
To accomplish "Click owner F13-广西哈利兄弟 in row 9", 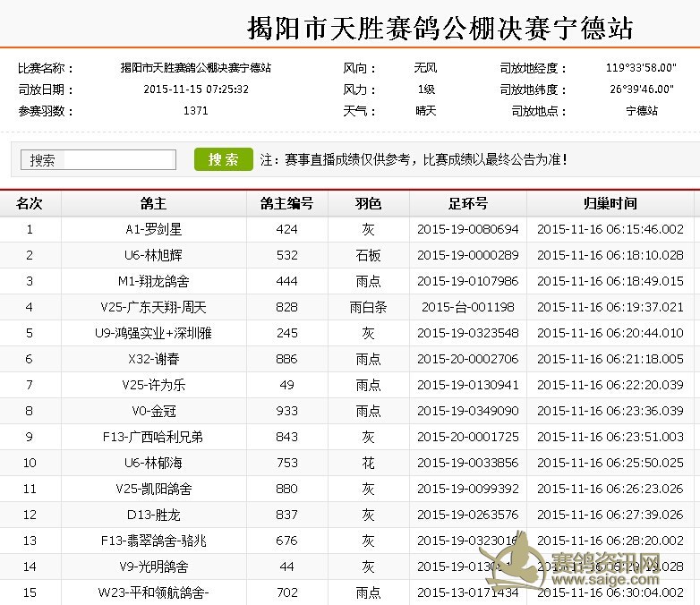I will coord(153,437).
